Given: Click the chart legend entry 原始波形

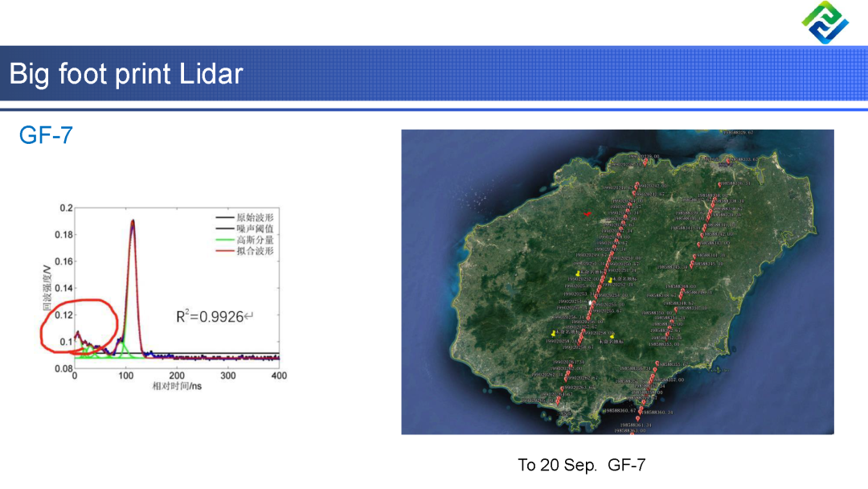Looking at the screenshot, I should 256,217.
